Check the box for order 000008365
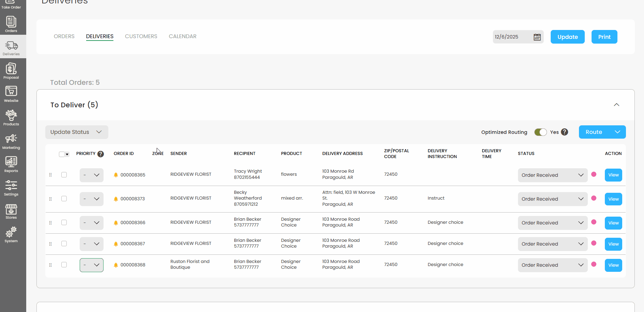 coord(64,175)
